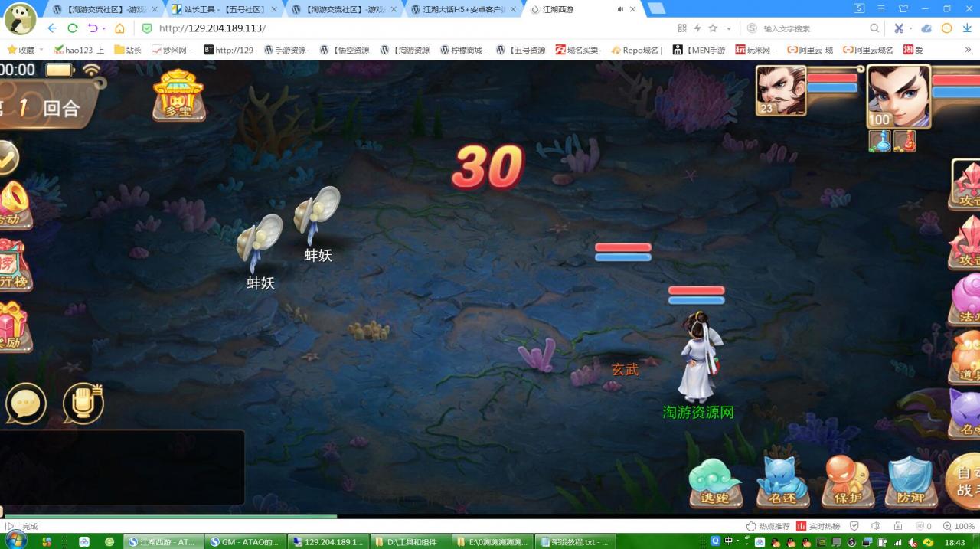
Task: Click the purple cat summon icon
Action: (966, 413)
